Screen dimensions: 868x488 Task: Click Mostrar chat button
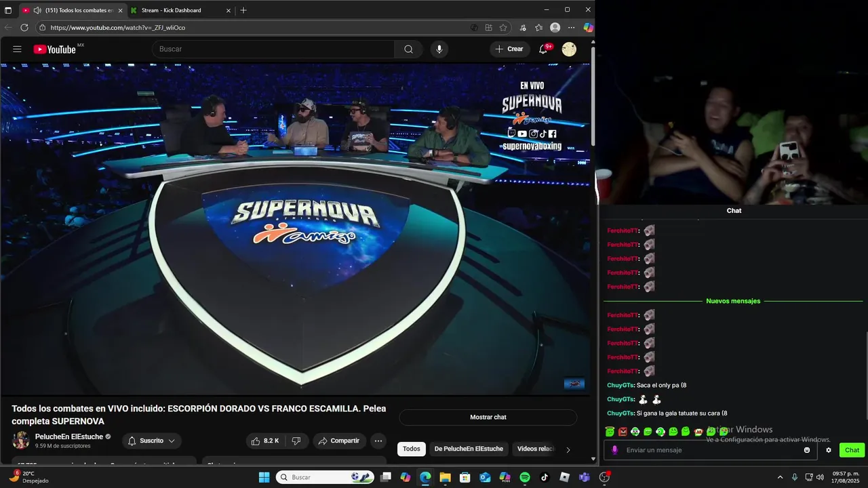click(488, 417)
